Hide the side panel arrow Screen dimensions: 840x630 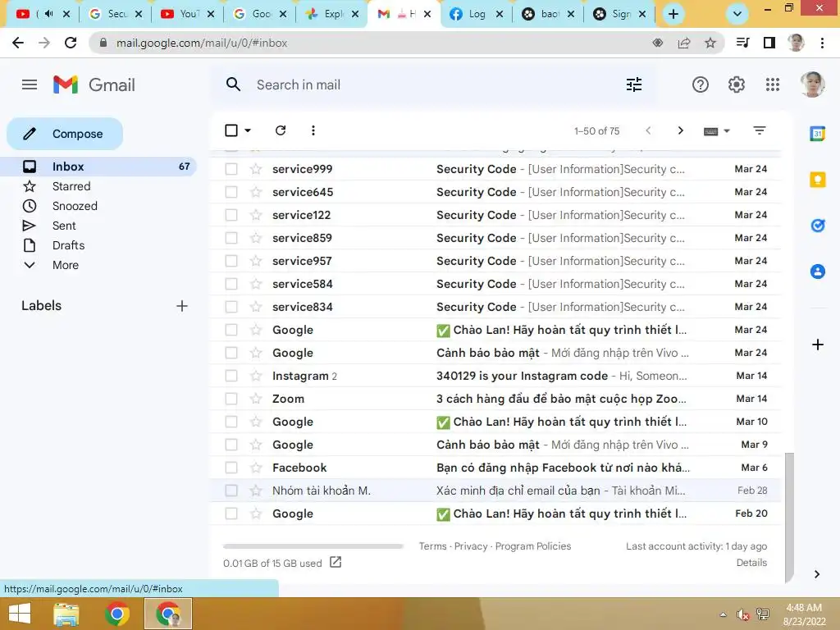pyautogui.click(x=817, y=574)
